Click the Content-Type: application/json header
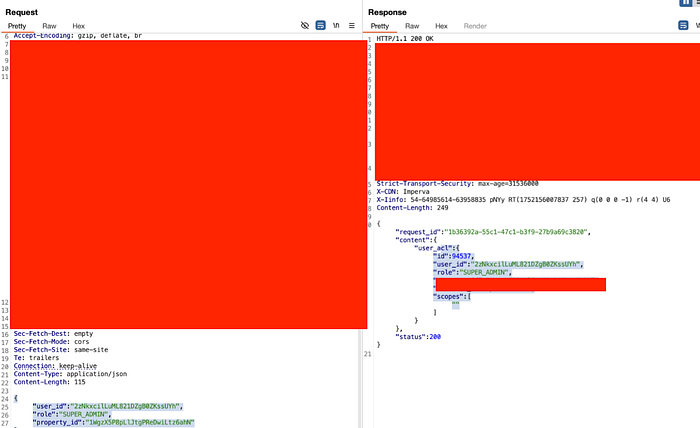700x428 pixels. tap(70, 374)
